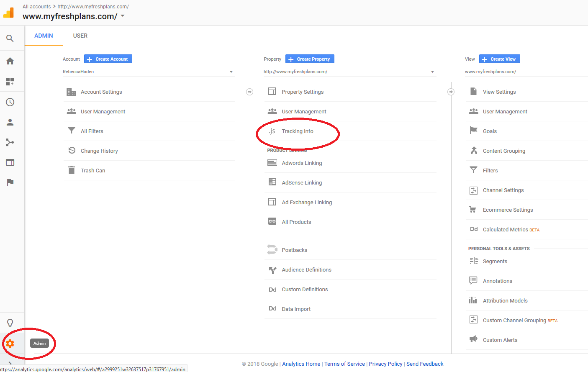The height and width of the screenshot is (372, 588).
Task: Open Behavior window icon in sidebar
Action: pos(10,162)
